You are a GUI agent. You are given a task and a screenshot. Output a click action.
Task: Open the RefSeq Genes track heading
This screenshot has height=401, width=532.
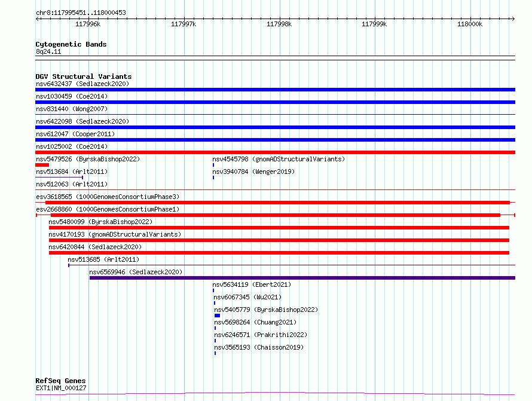click(x=60, y=381)
